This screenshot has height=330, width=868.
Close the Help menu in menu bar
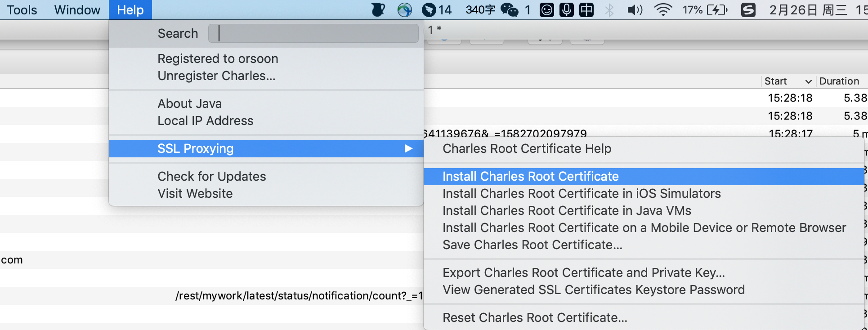[x=130, y=10]
